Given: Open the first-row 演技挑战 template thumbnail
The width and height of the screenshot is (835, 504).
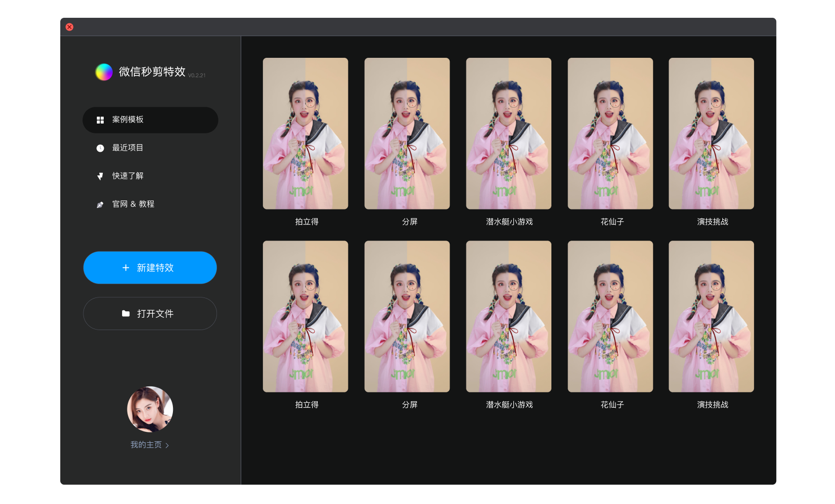Looking at the screenshot, I should tap(711, 133).
